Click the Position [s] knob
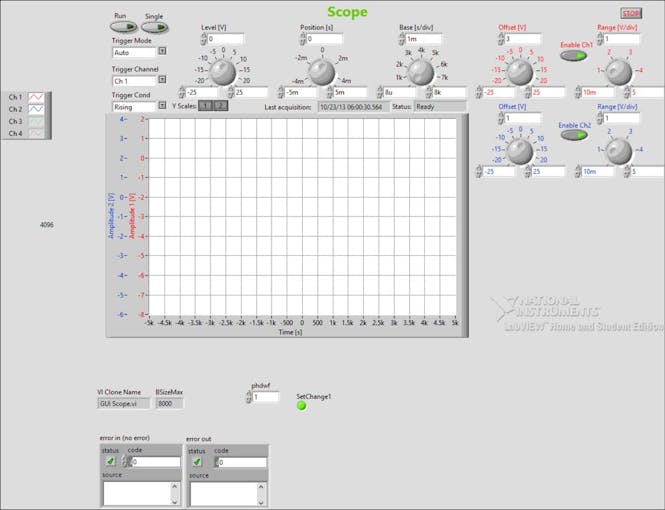This screenshot has width=665, height=510. point(321,72)
